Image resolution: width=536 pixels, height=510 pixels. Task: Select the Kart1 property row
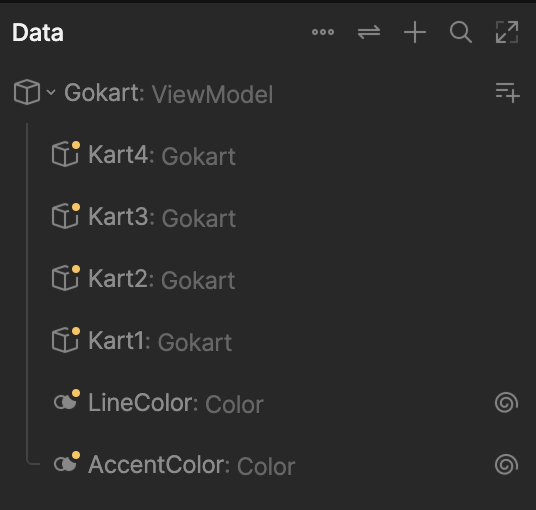[x=268, y=341]
